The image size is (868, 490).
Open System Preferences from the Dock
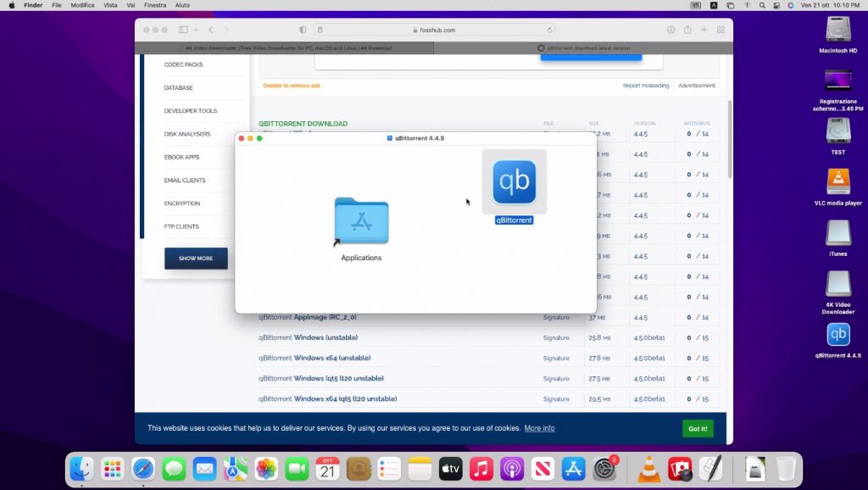pyautogui.click(x=604, y=468)
